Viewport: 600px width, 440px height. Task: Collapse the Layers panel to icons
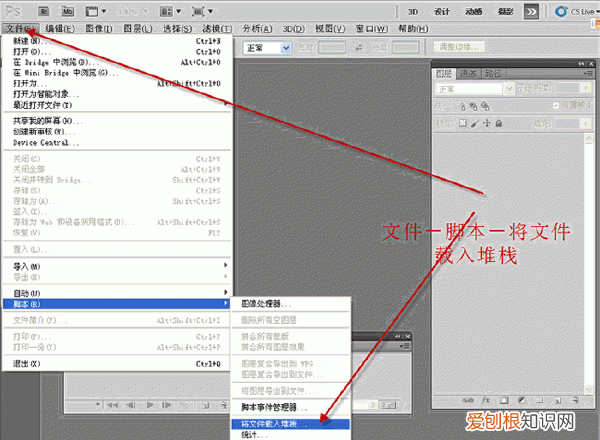(581, 64)
